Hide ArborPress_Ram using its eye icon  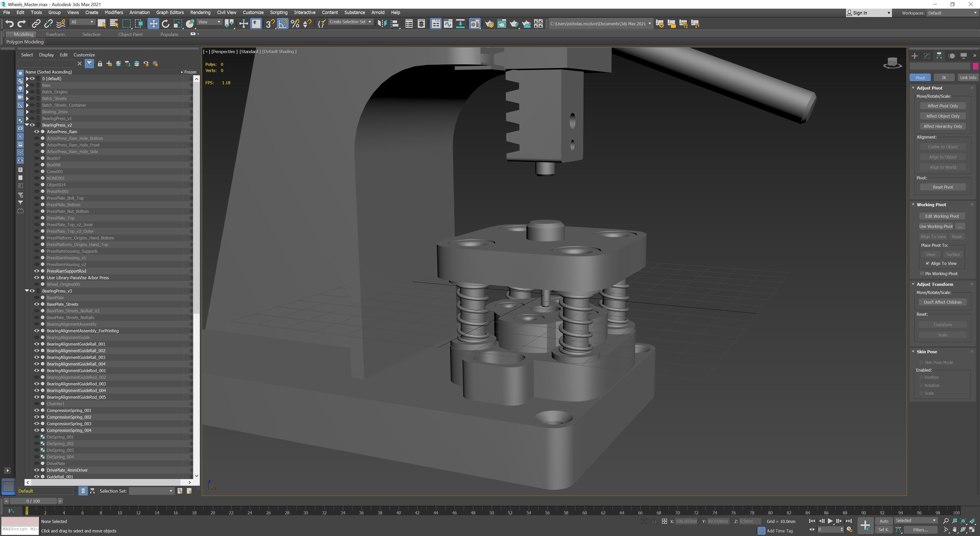click(x=37, y=132)
